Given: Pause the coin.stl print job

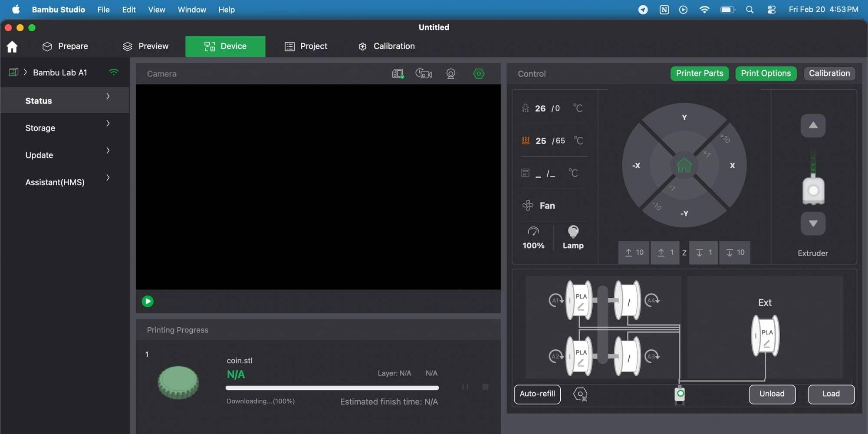Looking at the screenshot, I should click(465, 387).
